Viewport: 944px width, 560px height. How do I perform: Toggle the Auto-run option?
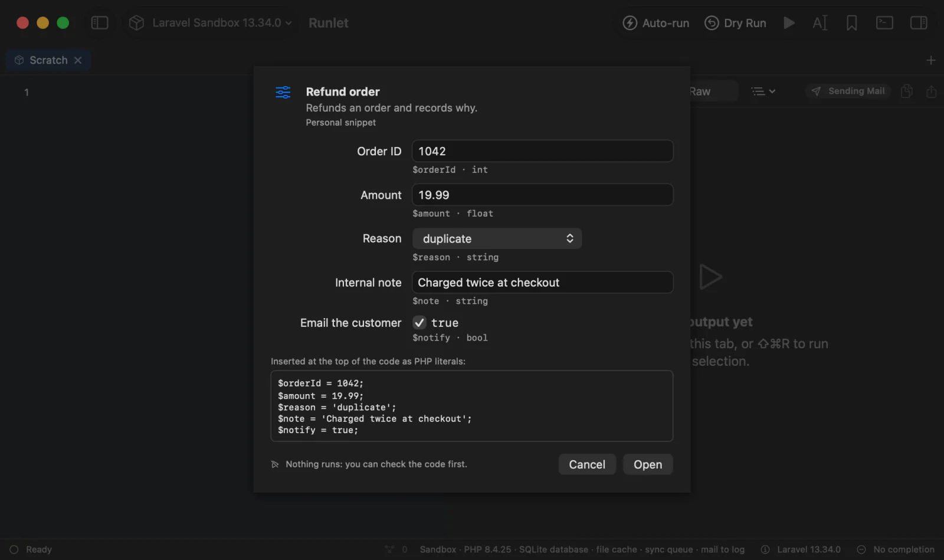[655, 23]
